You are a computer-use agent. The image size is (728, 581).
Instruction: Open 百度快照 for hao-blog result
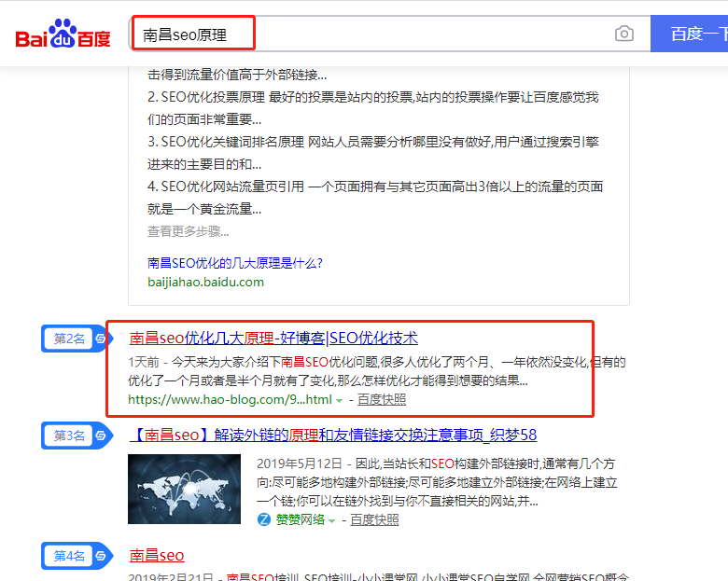tap(382, 399)
